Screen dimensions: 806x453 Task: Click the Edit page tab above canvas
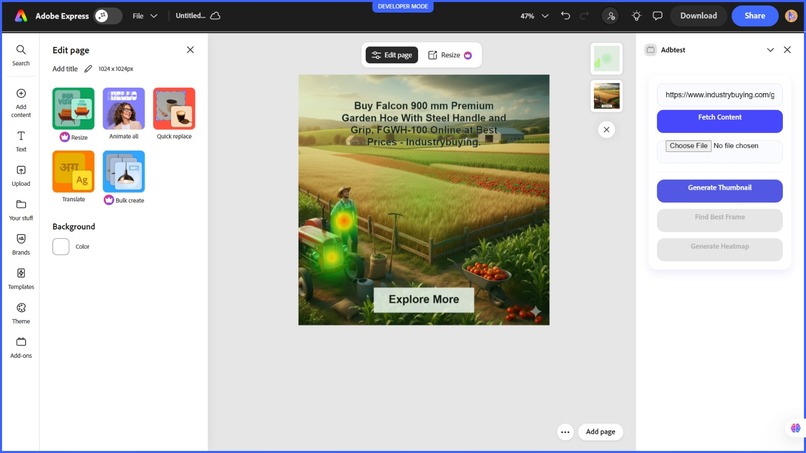point(392,55)
